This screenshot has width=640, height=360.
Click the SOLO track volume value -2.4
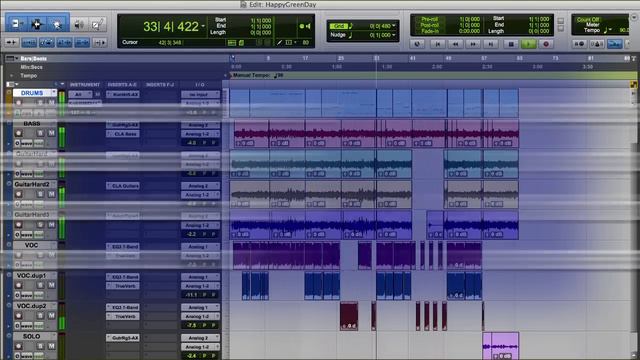point(191,356)
